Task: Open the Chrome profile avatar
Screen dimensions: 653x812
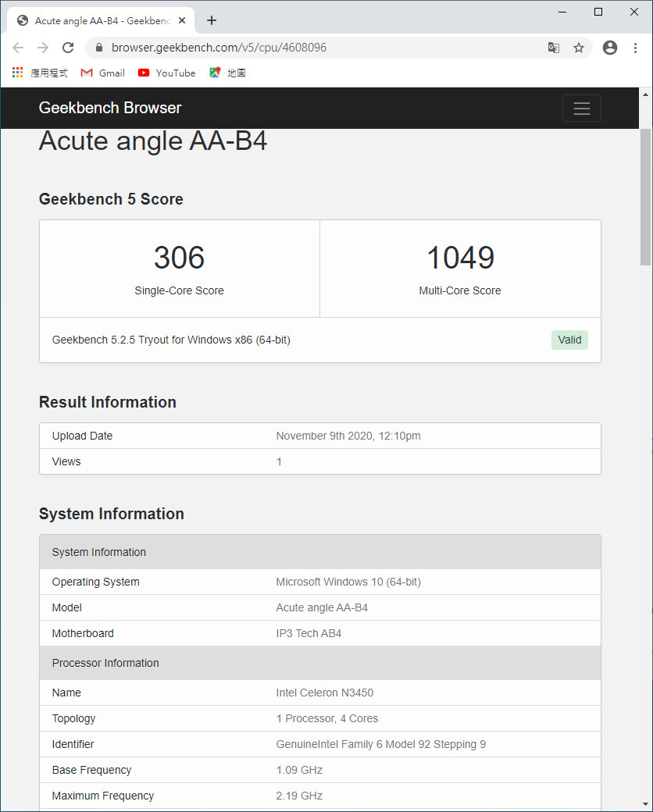Action: (x=610, y=48)
